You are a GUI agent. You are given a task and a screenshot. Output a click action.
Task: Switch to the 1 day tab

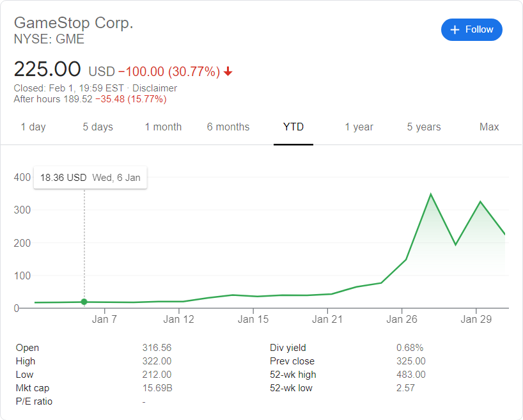pyautogui.click(x=33, y=127)
